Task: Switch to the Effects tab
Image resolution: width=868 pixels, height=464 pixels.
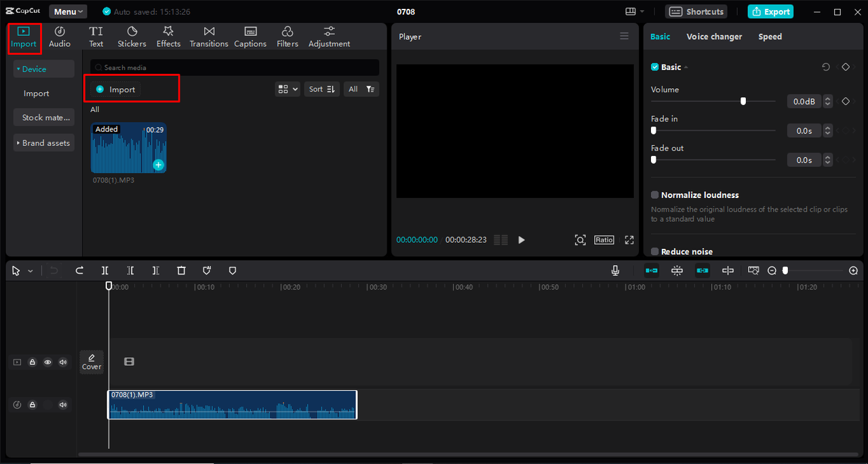Action: click(x=168, y=37)
